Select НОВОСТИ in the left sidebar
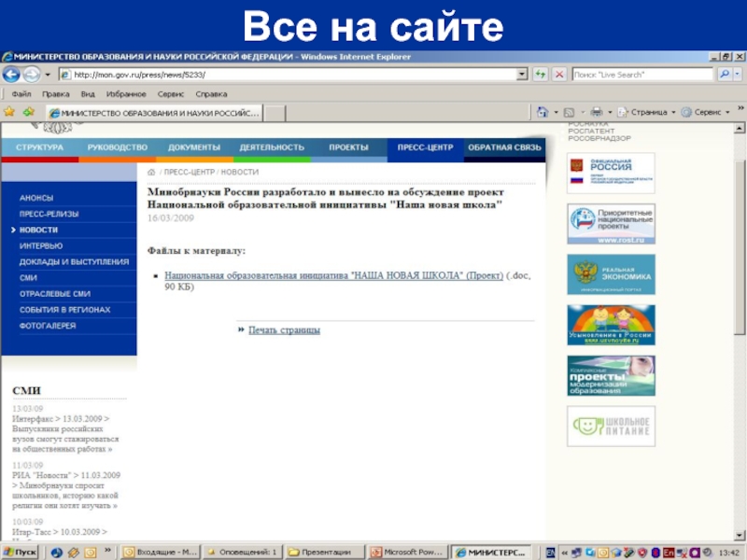This screenshot has height=560, width=747. (x=38, y=230)
